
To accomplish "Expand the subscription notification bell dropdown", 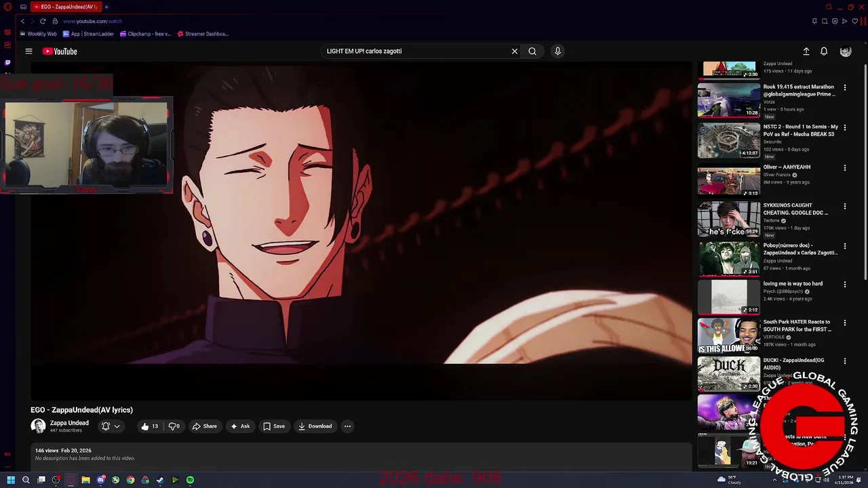I will pyautogui.click(x=111, y=426).
